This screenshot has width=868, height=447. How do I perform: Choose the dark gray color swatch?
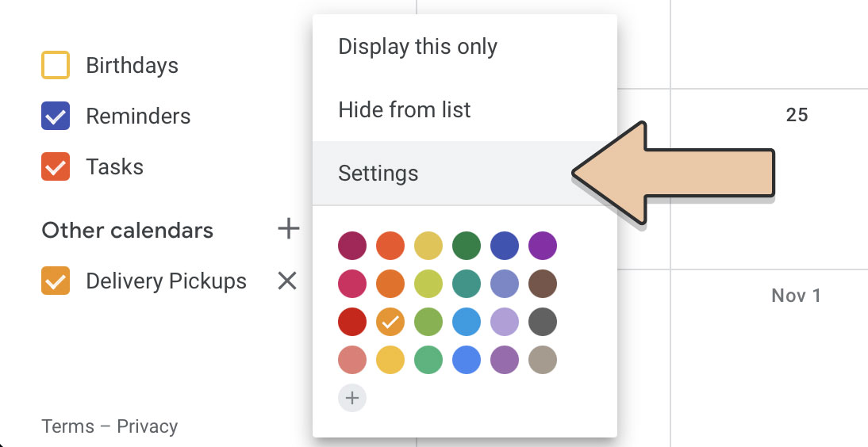click(x=543, y=322)
